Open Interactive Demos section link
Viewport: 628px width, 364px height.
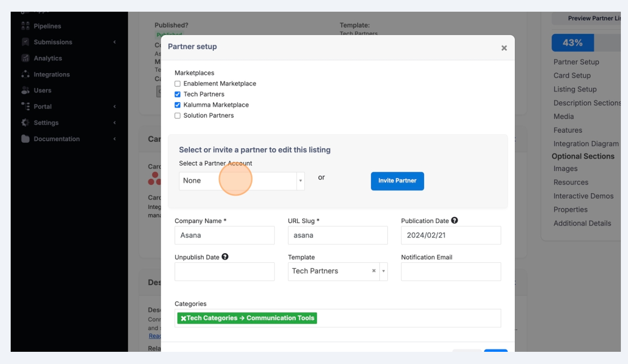tap(584, 196)
